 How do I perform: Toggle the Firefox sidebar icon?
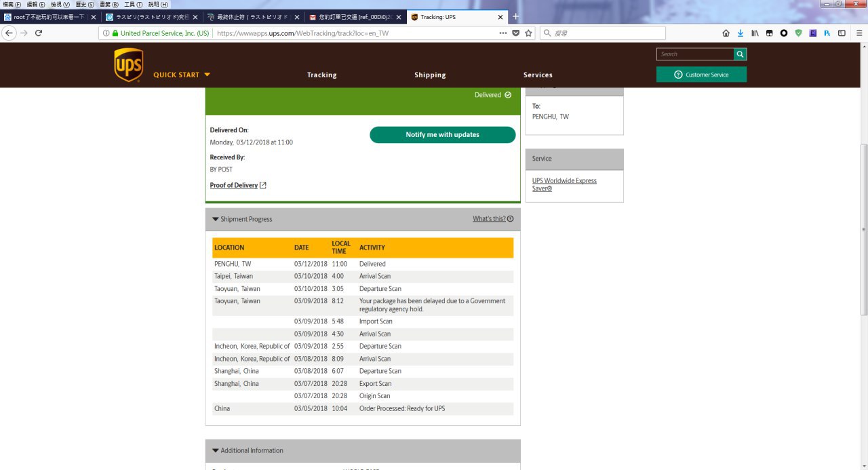842,33
